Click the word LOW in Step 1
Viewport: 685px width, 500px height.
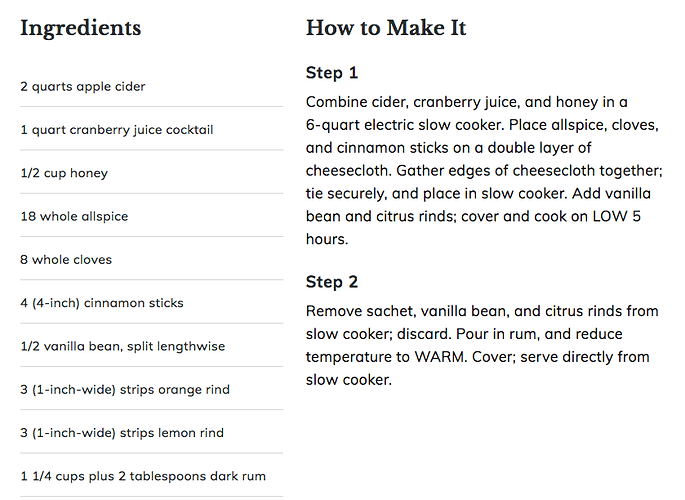click(609, 216)
